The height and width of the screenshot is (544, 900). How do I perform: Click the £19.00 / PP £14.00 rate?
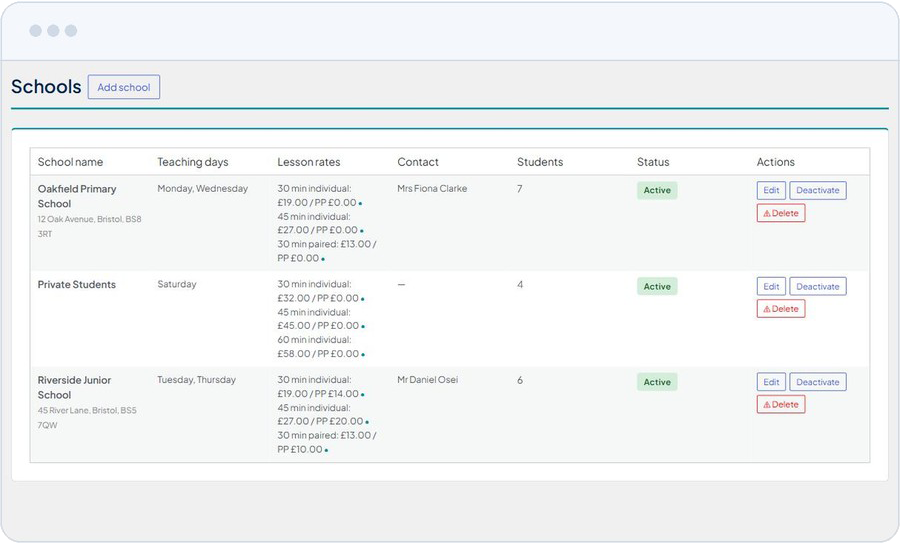[318, 394]
